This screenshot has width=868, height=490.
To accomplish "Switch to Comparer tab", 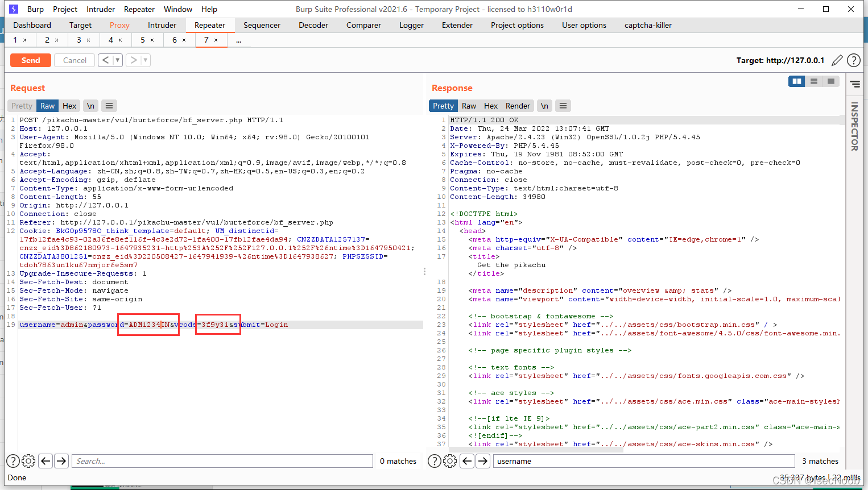I will pos(363,25).
